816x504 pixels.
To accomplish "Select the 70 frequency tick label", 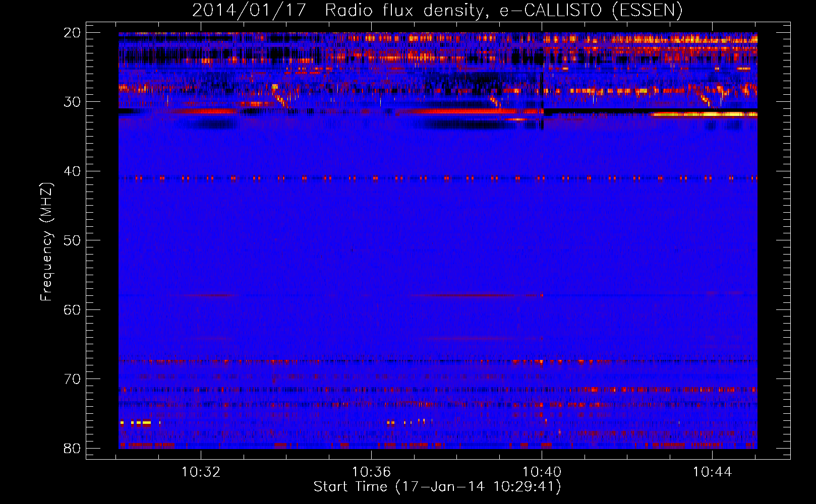I will (72, 379).
